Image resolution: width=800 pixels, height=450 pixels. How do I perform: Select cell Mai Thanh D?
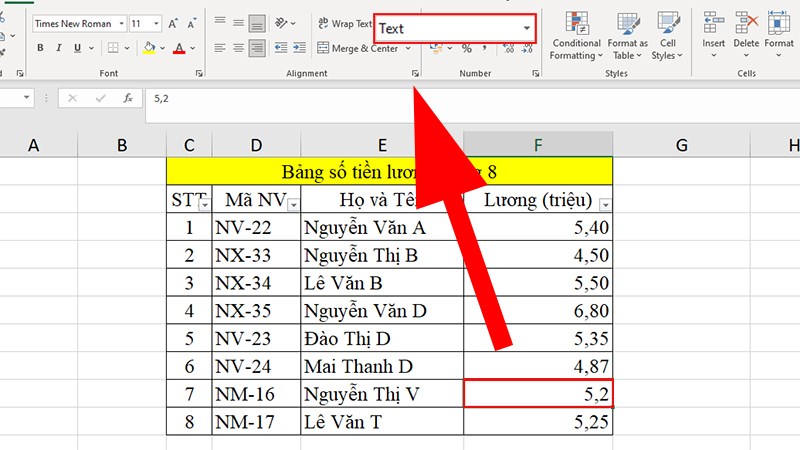point(382,366)
